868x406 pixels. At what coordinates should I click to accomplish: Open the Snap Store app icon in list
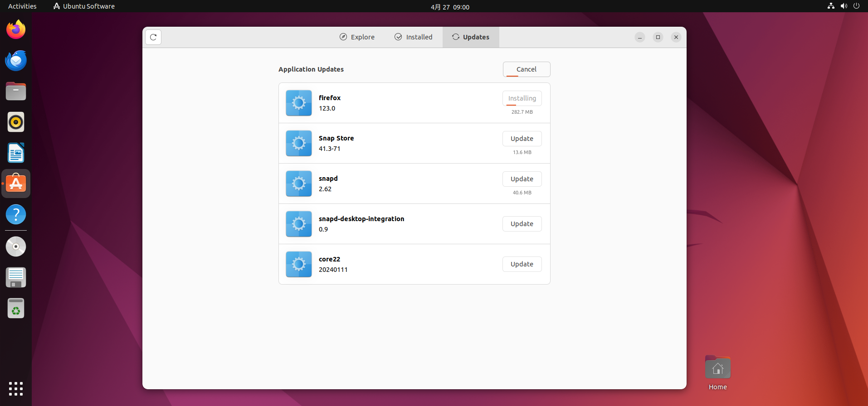299,143
